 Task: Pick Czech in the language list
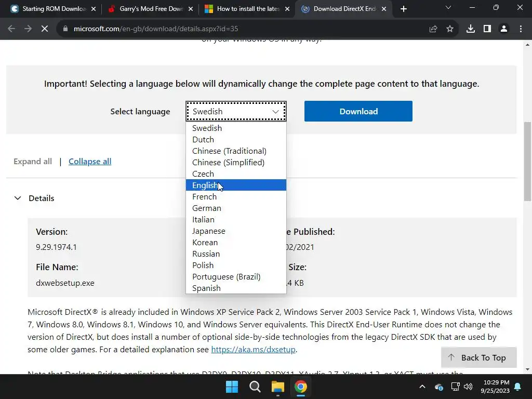(236, 174)
